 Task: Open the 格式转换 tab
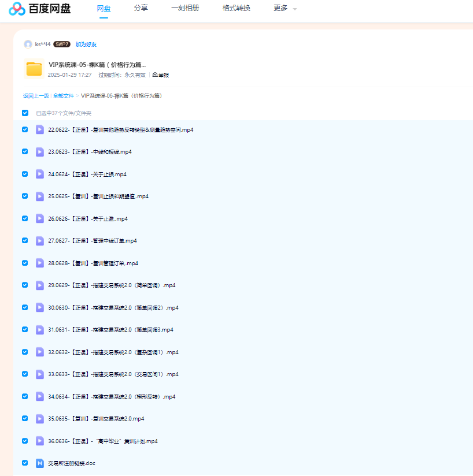[236, 8]
